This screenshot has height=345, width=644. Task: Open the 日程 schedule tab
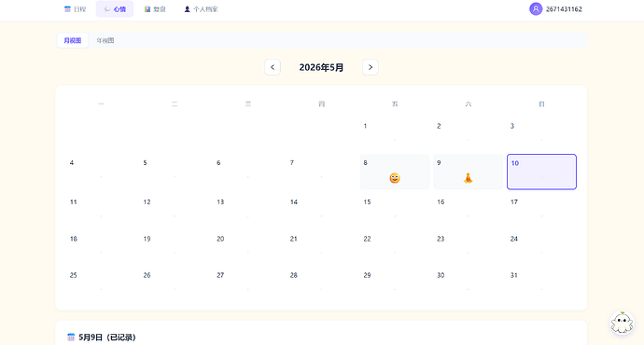tap(76, 9)
